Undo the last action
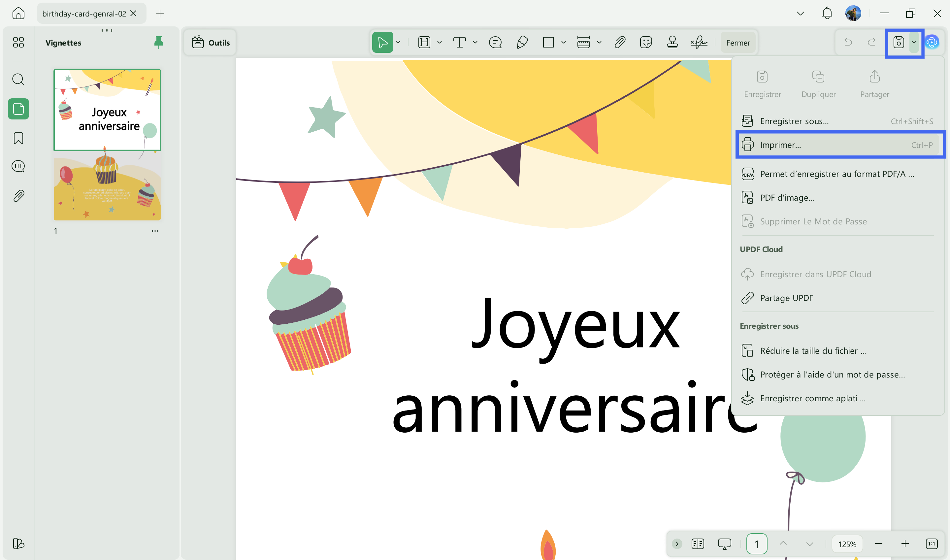This screenshot has height=560, width=950. [848, 42]
